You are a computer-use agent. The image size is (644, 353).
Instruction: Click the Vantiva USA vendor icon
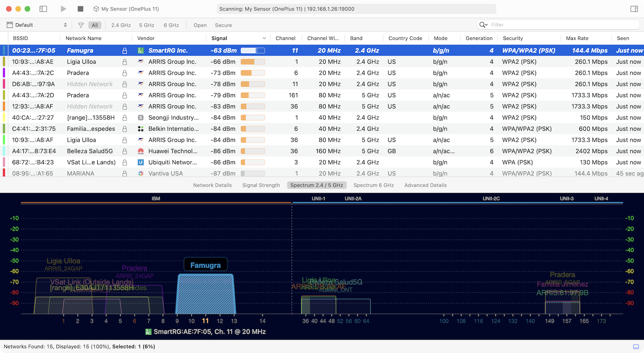point(141,173)
